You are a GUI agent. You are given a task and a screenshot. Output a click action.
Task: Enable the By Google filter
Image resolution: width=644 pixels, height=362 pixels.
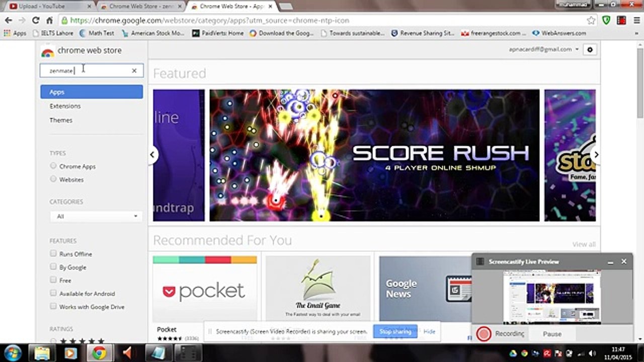coord(53,266)
